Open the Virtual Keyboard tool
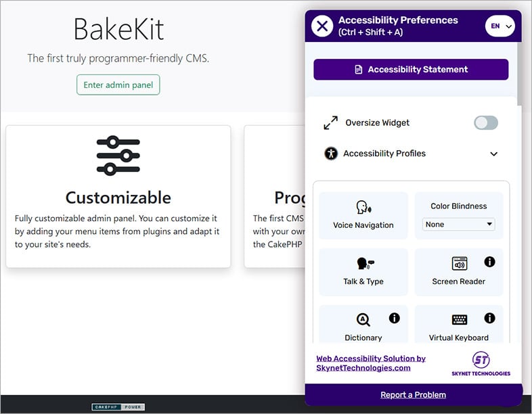This screenshot has height=414, width=532. (x=458, y=325)
